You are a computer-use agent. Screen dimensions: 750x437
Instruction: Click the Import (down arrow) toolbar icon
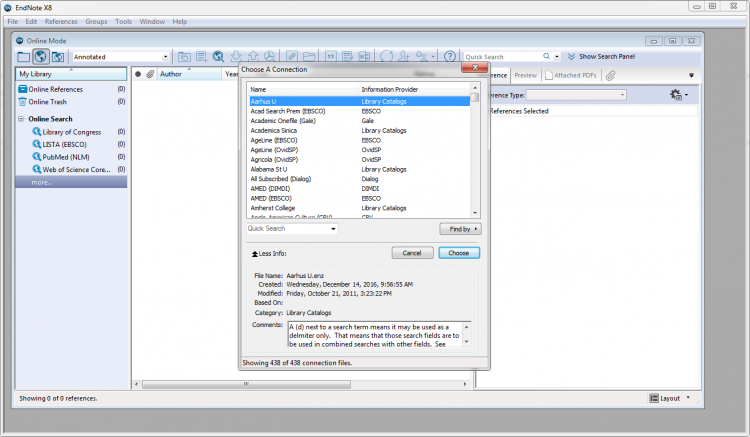pos(236,57)
